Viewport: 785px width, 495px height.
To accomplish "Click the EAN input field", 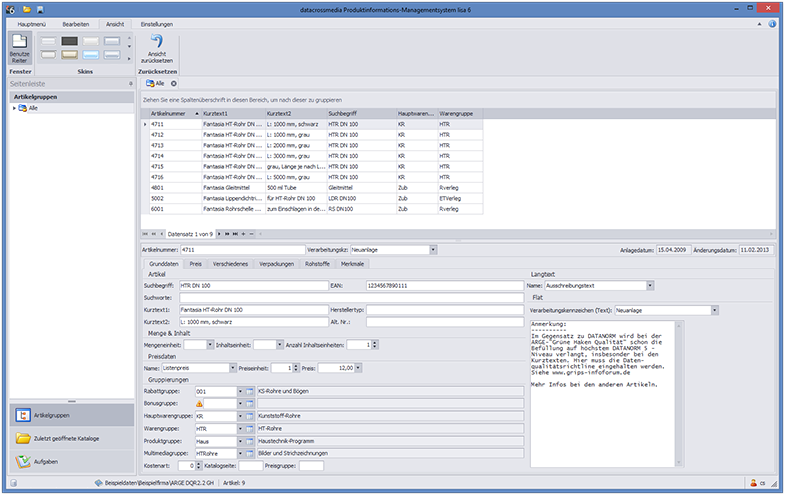I will pyautogui.click(x=445, y=286).
